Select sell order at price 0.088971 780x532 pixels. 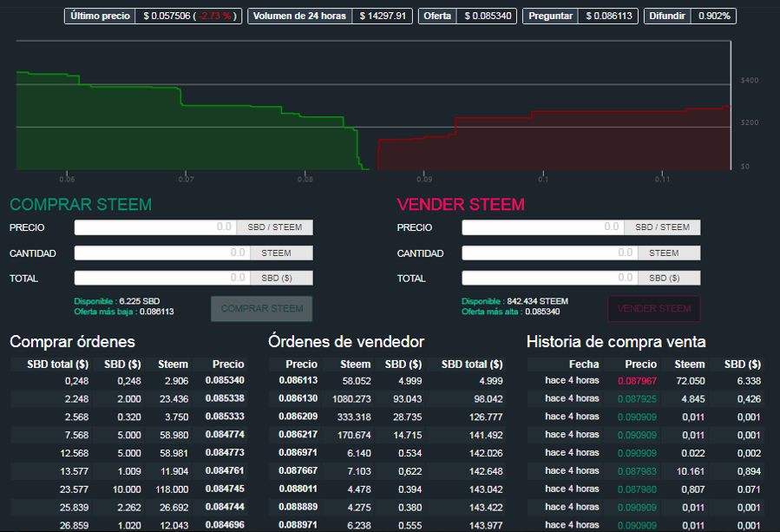[387, 525]
